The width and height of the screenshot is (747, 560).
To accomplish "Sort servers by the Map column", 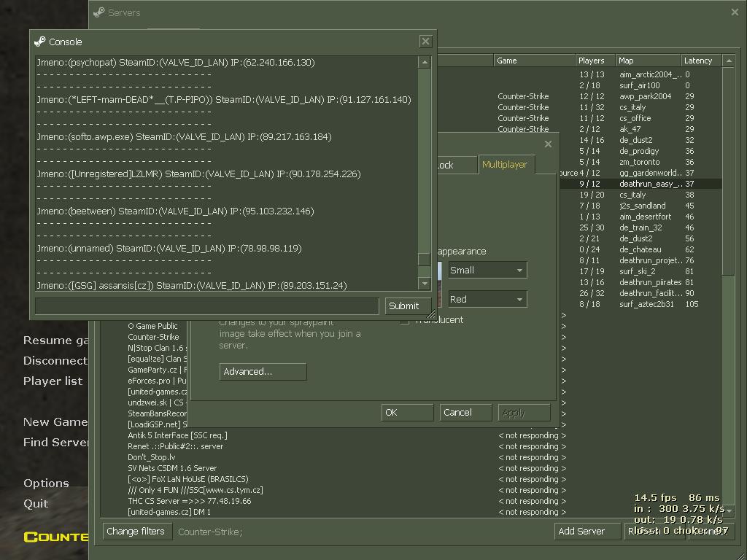I will click(x=649, y=61).
